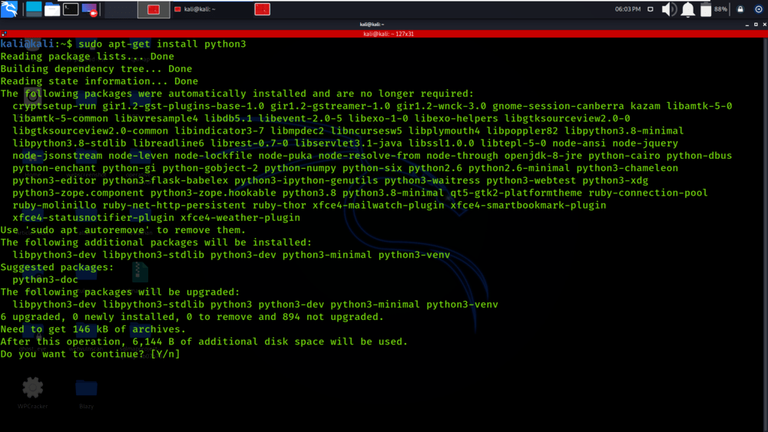
Task: Open the Kali dragon applications menu
Action: (x=9, y=9)
